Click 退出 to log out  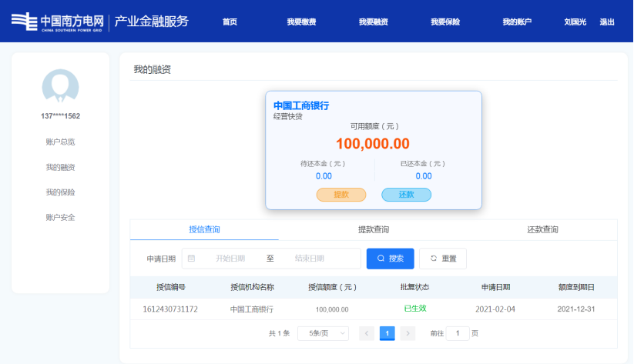[x=607, y=22]
